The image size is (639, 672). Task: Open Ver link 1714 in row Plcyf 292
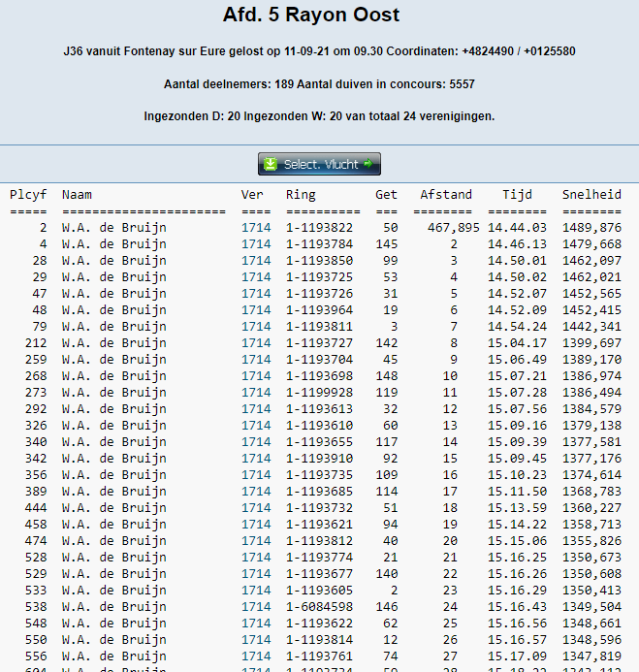coord(256,409)
